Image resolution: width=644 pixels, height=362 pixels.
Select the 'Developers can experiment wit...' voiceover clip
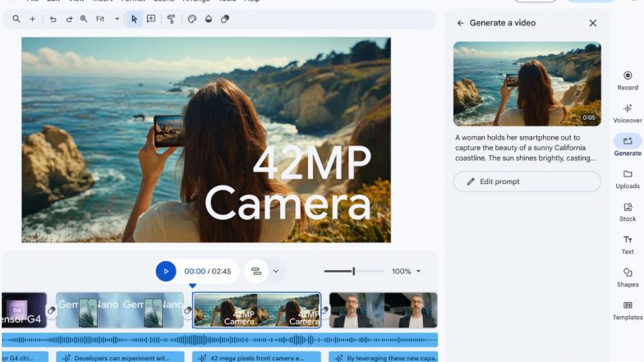pos(120,357)
